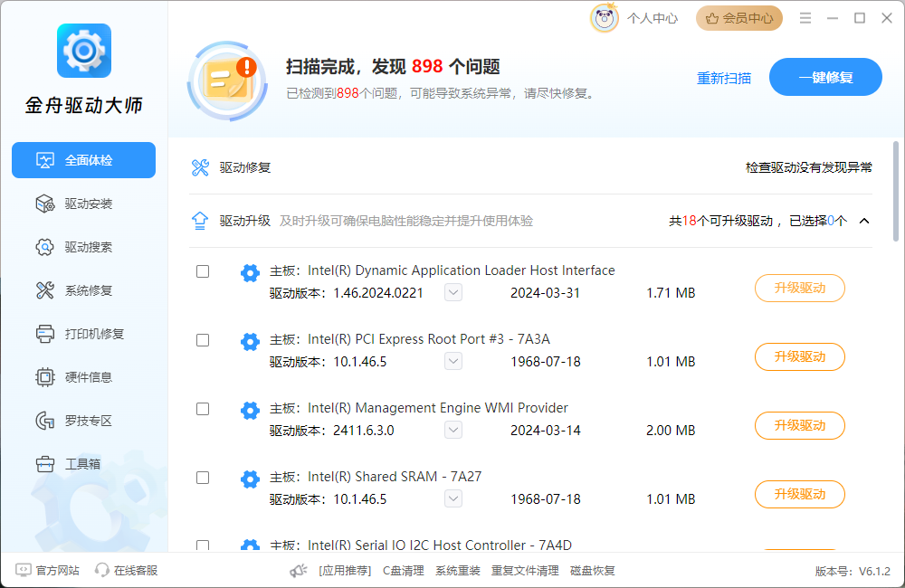Upgrade the Shared SRAM - 7A27 driver
Screen dimensions: 905x588
800,494
